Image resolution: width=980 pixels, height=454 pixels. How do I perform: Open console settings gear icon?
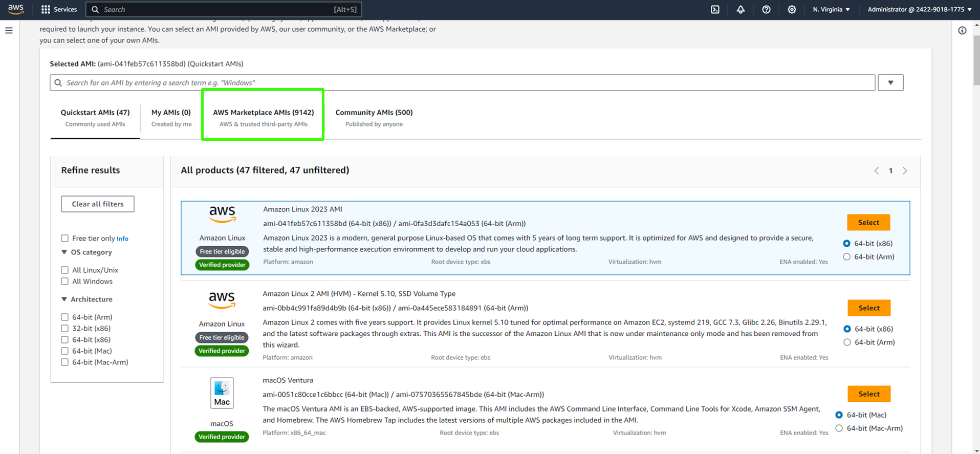(x=792, y=9)
